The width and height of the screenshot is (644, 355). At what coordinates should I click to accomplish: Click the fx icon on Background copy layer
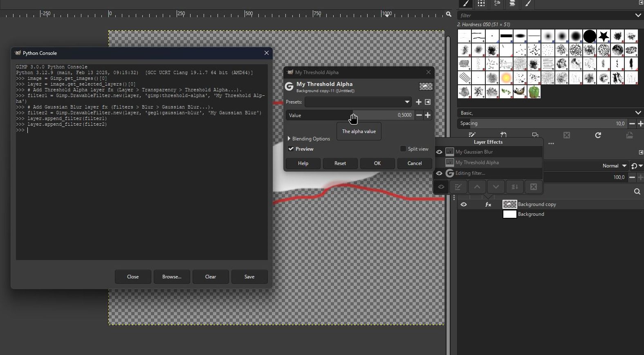(x=488, y=204)
